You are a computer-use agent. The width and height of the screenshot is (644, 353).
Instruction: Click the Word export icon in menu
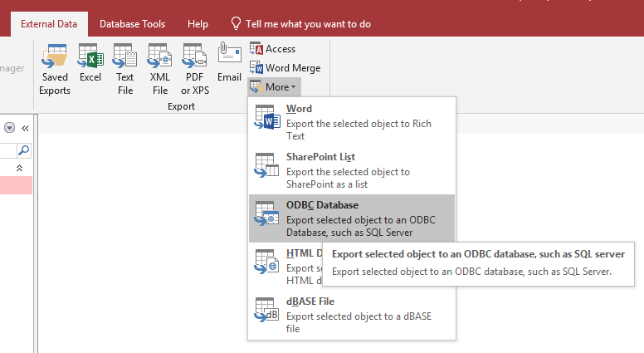click(266, 117)
